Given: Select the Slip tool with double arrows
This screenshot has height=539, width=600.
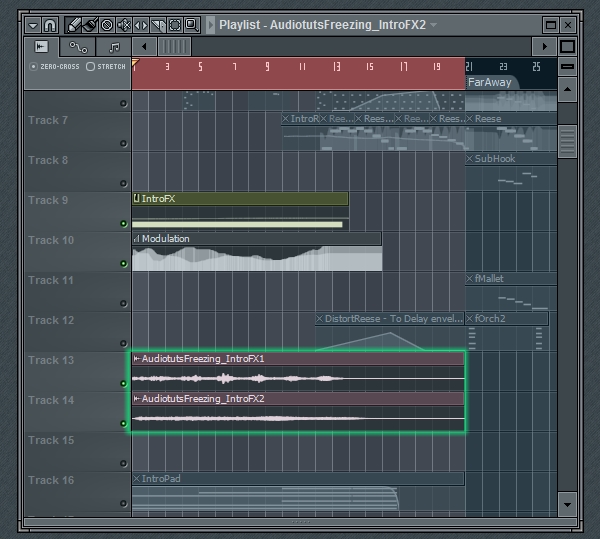Looking at the screenshot, I should 141,26.
